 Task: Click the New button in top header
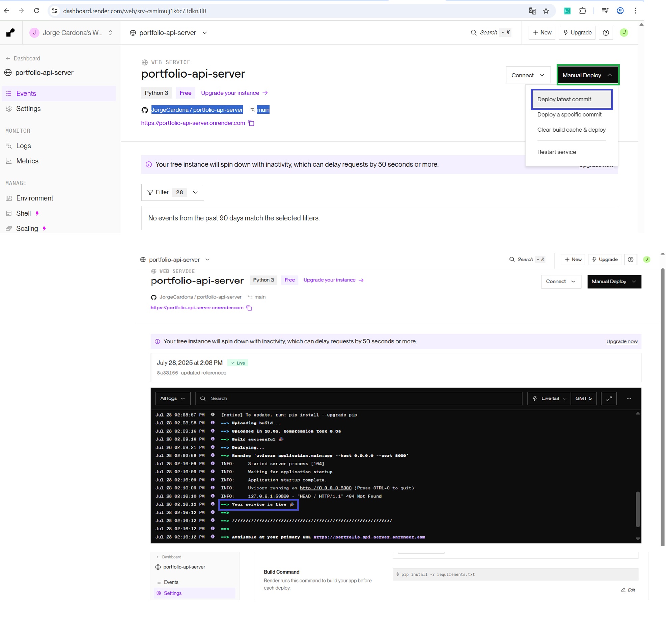pos(542,32)
